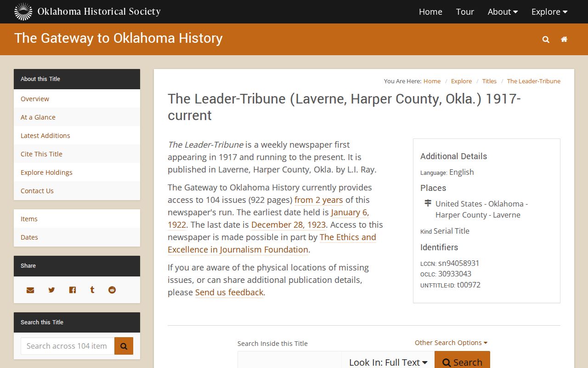
Task: Click the Oklahoma Historical Society sunburst logo
Action: 23,11
